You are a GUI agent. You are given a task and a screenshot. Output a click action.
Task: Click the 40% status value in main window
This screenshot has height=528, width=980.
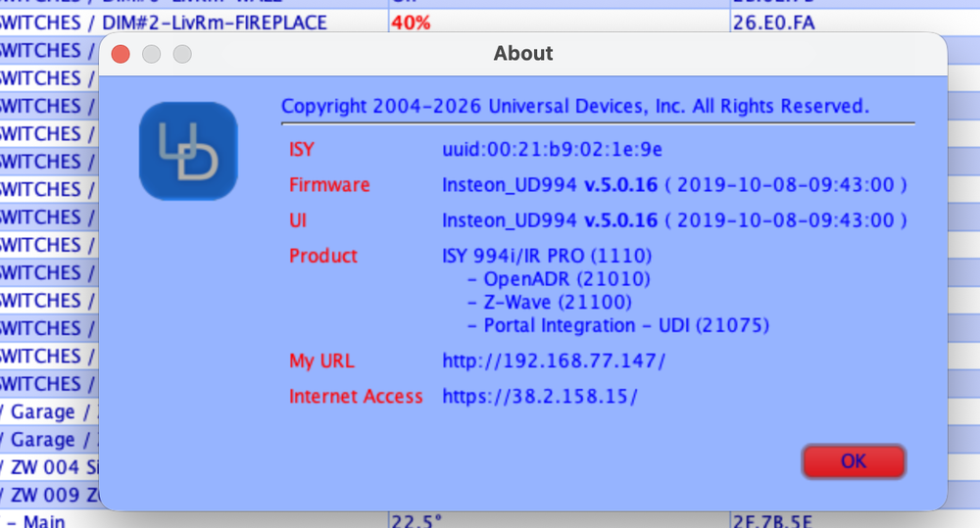pyautogui.click(x=411, y=24)
